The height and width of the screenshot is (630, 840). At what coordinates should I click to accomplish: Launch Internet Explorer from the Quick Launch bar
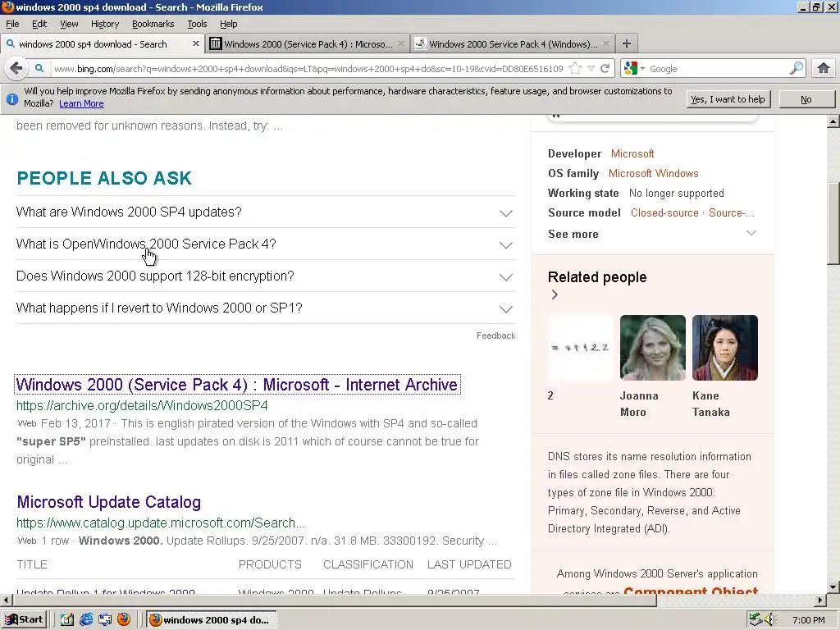[x=85, y=620]
